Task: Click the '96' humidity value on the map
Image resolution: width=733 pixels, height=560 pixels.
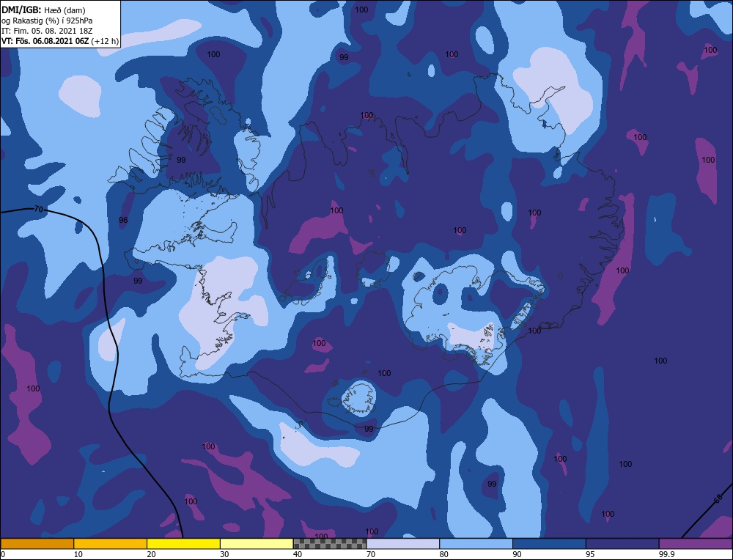Action: click(x=123, y=220)
